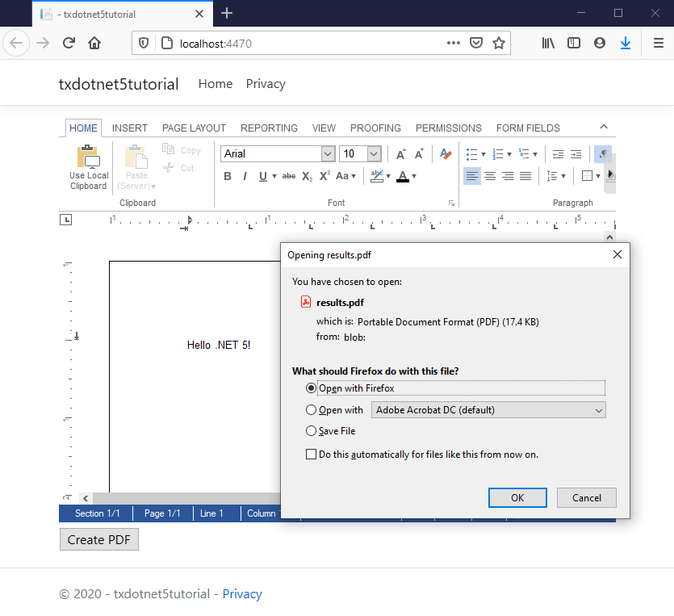674x616 pixels.
Task: Select Open with application radio button
Action: click(311, 410)
